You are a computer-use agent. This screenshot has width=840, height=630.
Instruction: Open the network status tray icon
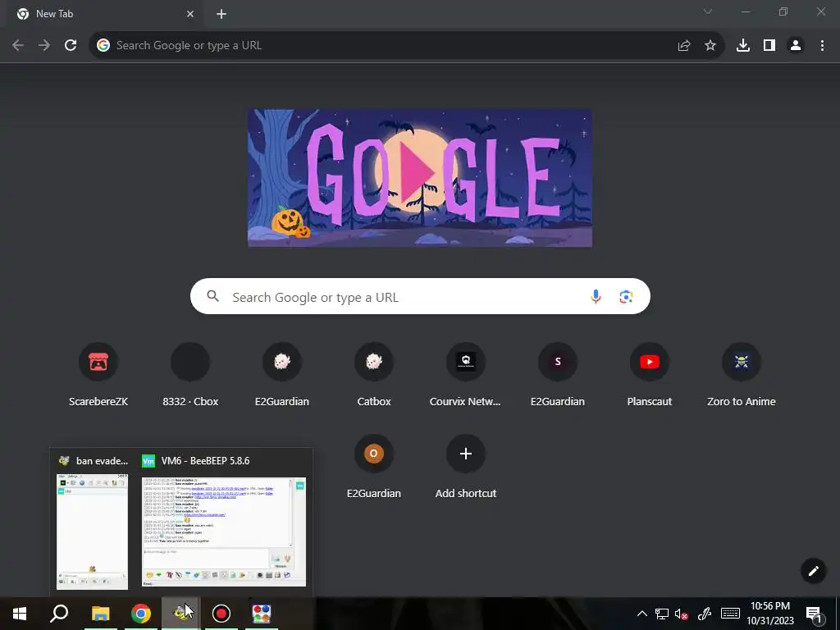tap(662, 614)
